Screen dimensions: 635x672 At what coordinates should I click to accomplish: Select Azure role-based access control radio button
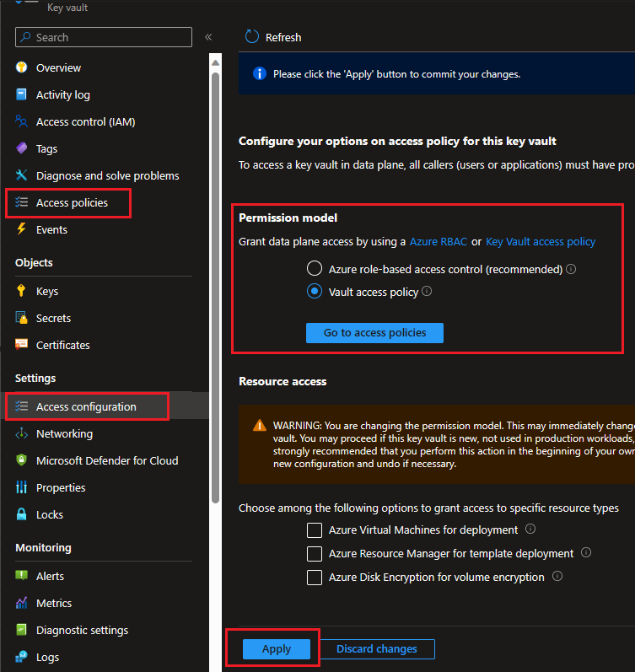coord(315,269)
